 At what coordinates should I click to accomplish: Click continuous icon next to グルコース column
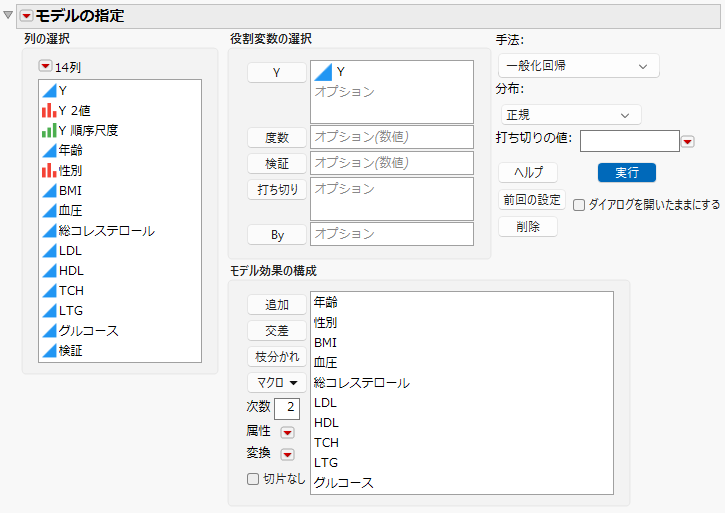[x=49, y=331]
